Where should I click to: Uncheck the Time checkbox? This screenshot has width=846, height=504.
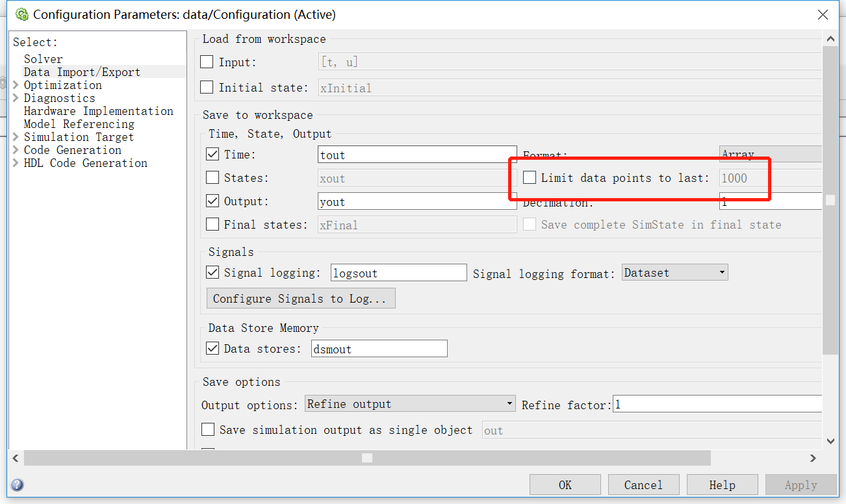point(212,154)
